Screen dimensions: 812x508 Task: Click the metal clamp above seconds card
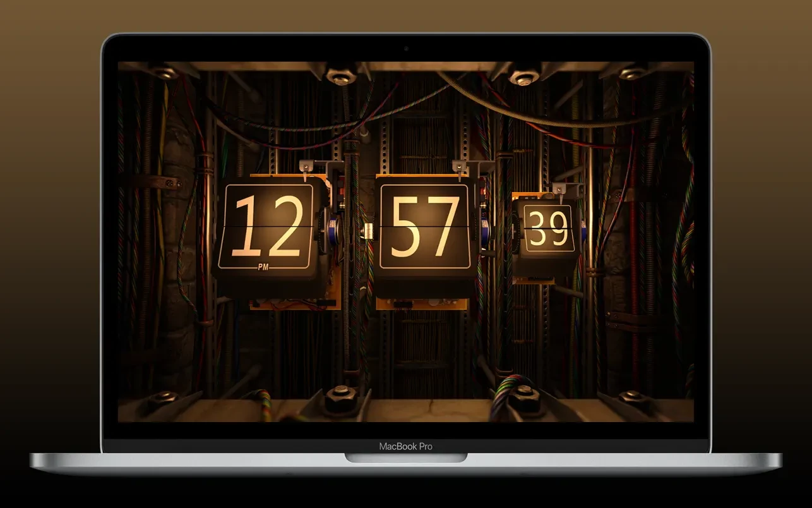tap(558, 188)
